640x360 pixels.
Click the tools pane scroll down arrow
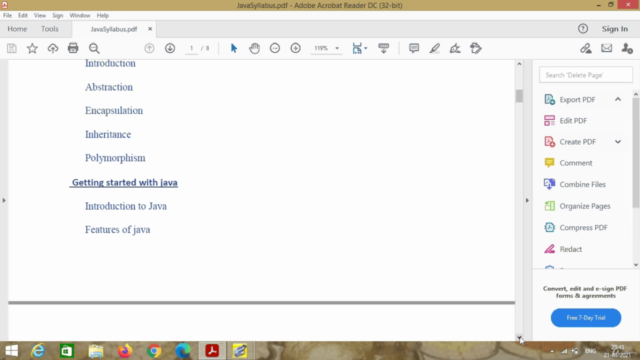(x=636, y=265)
